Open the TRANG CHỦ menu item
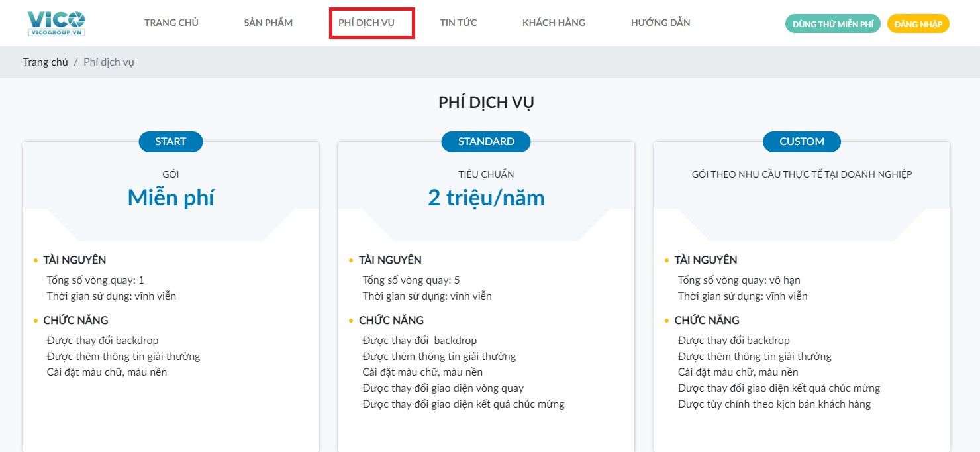 click(171, 23)
